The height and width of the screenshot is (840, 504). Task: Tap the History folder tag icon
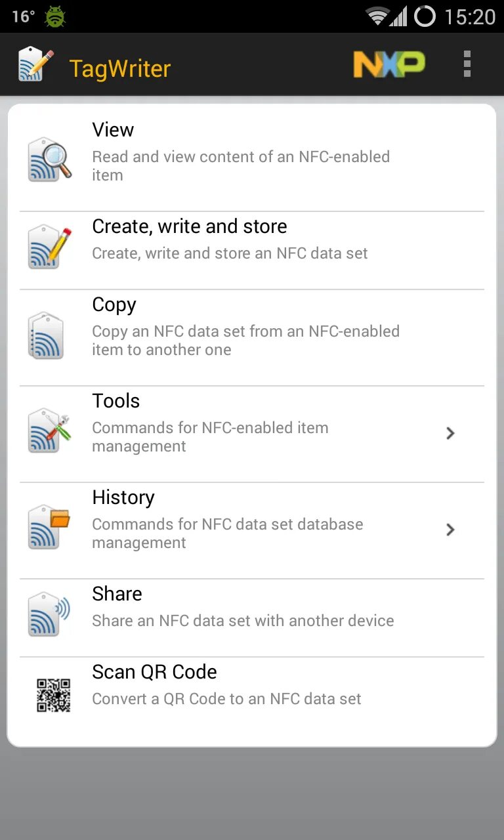point(50,527)
